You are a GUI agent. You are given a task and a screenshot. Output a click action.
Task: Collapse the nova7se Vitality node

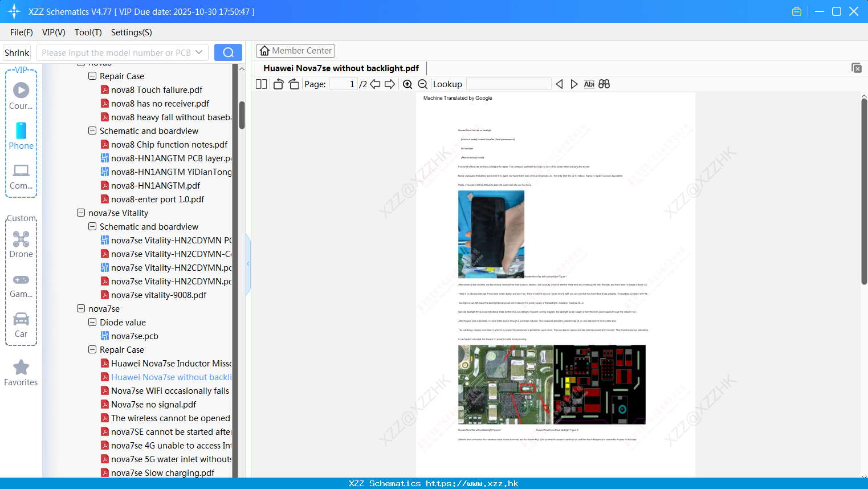(x=81, y=213)
